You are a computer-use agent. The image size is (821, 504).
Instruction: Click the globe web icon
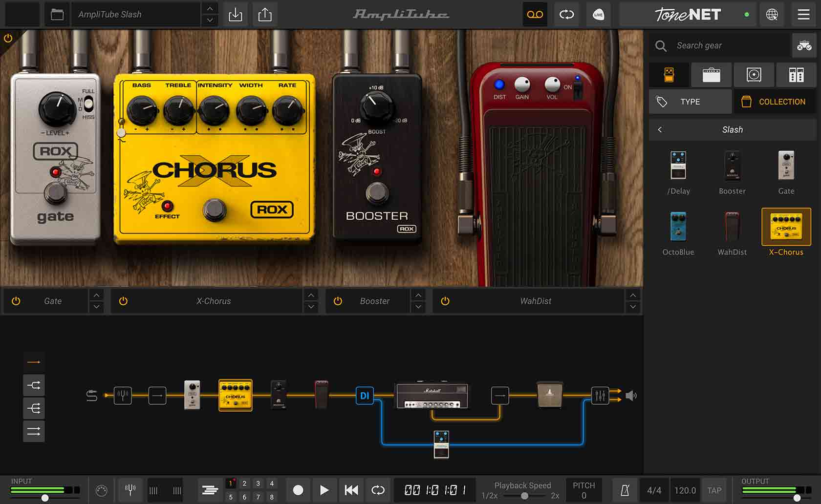(772, 15)
